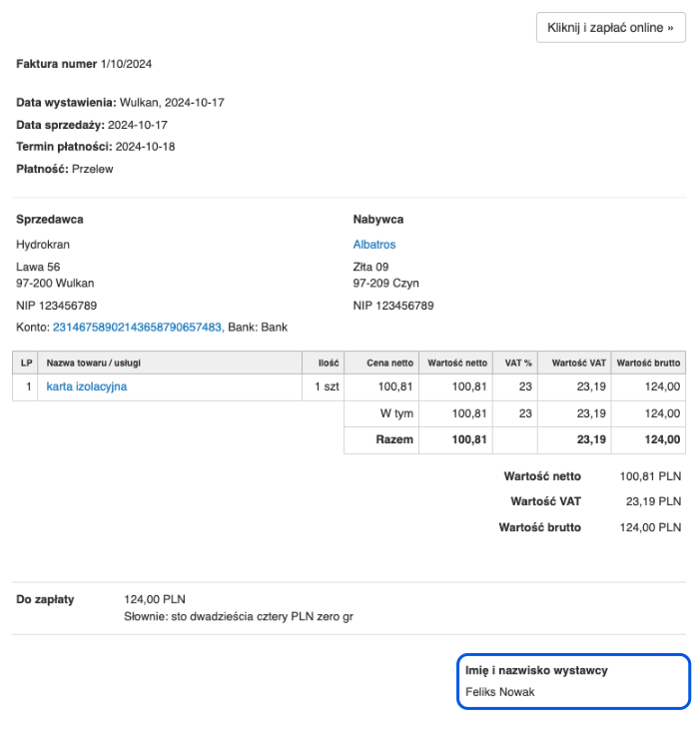Screen dimensions: 700x747
Task: Click the 'LP' column header
Action: click(25, 364)
